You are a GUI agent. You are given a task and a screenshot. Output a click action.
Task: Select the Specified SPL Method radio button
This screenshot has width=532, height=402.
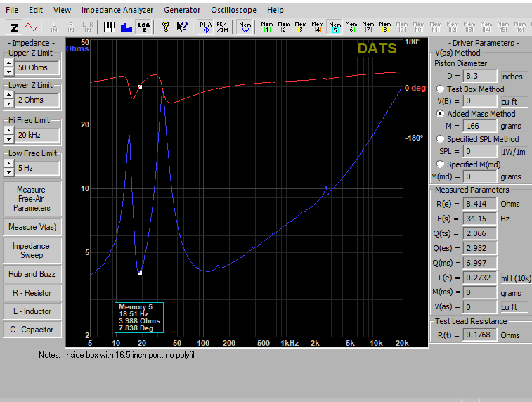(x=440, y=138)
